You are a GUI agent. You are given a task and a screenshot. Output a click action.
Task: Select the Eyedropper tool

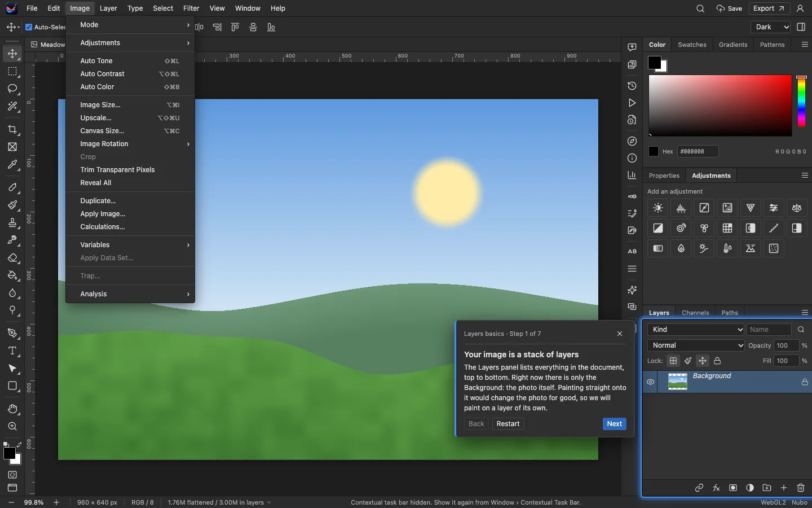pyautogui.click(x=12, y=164)
